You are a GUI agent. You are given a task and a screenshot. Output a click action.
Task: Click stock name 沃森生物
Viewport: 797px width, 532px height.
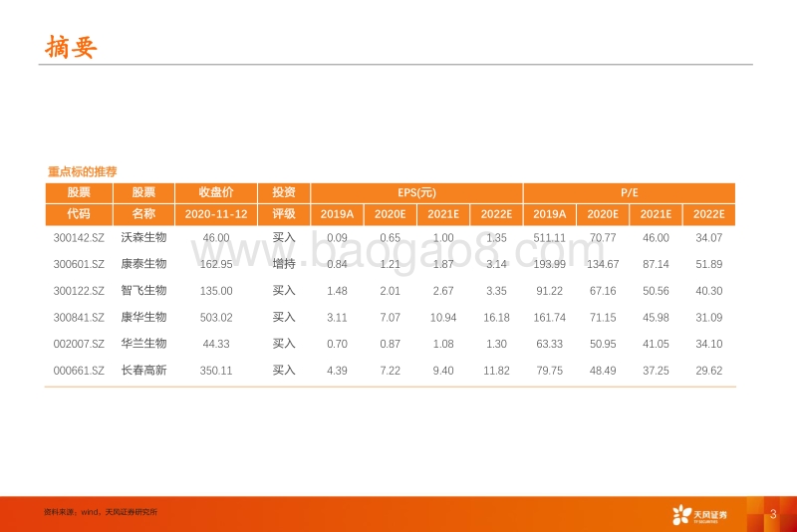(143, 237)
